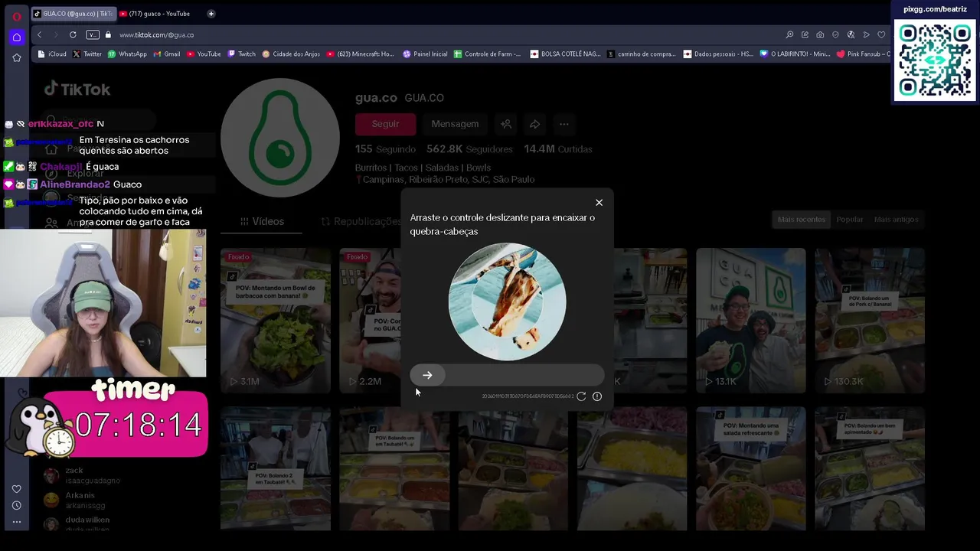
Task: Close the puzzle captcha dialog
Action: [x=599, y=203]
